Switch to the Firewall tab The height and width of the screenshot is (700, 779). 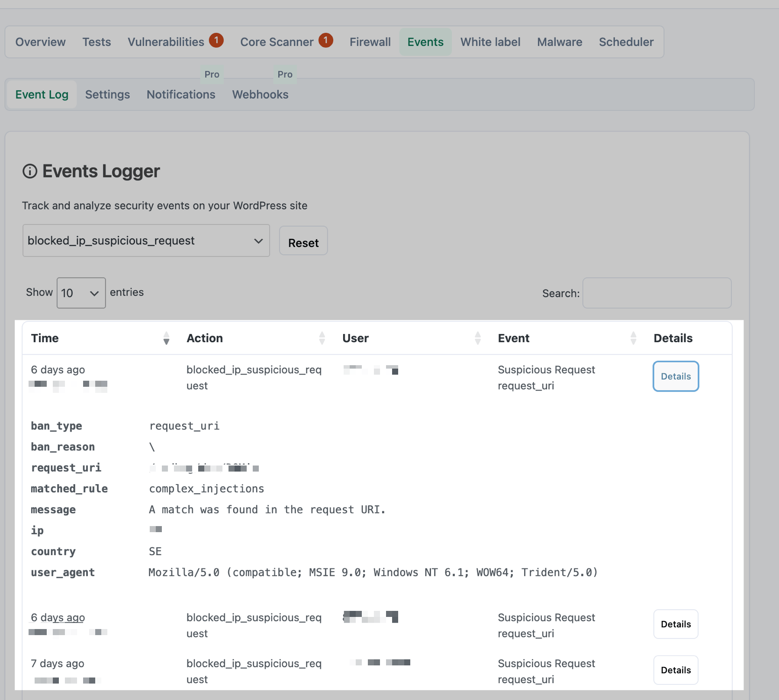[370, 42]
